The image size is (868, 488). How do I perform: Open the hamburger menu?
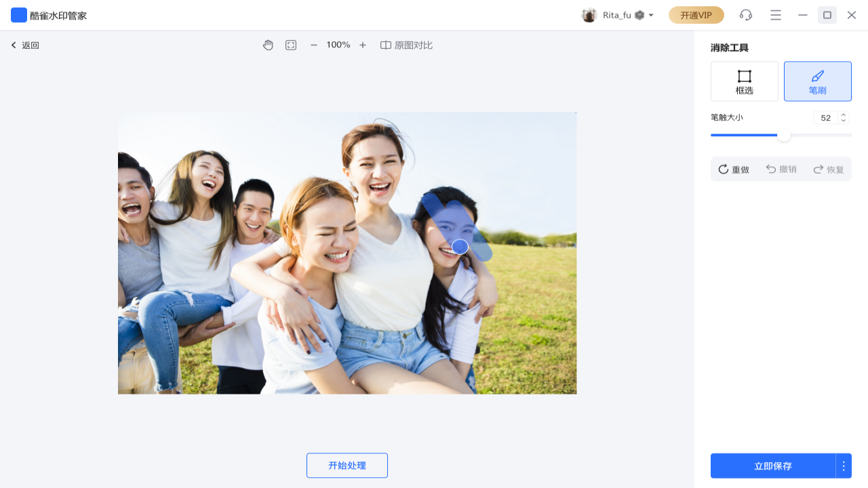click(775, 14)
